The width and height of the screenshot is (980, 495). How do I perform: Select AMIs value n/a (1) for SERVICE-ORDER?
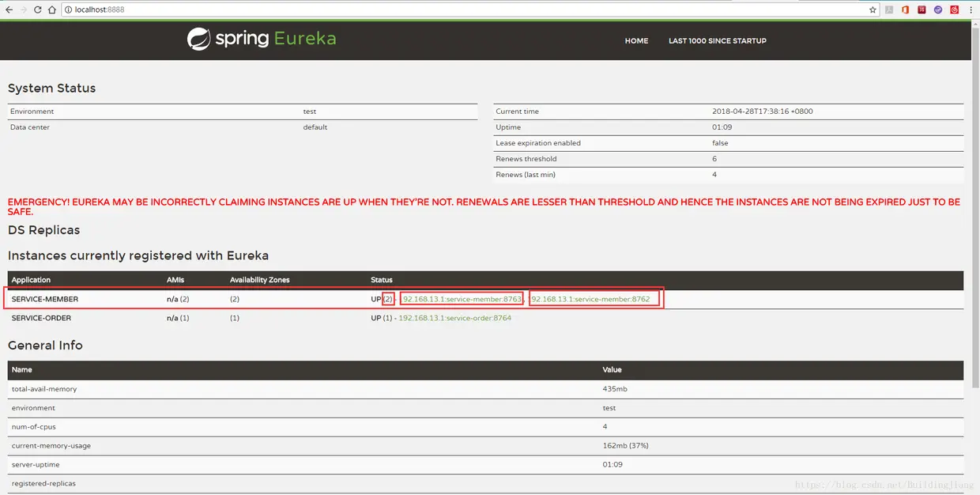point(178,318)
